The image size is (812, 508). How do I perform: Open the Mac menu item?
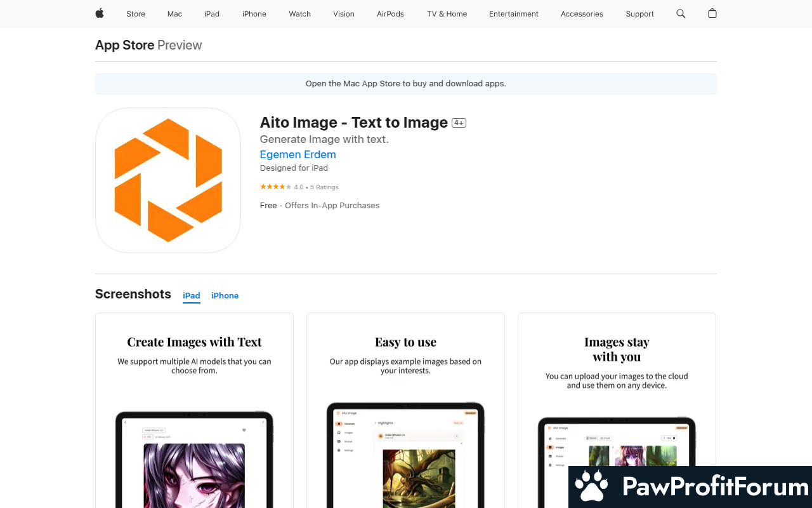[x=174, y=14]
